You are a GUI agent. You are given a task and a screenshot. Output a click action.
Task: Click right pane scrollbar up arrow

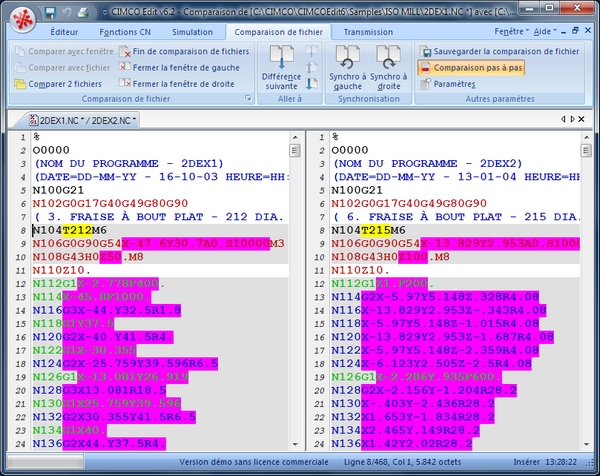coord(586,137)
